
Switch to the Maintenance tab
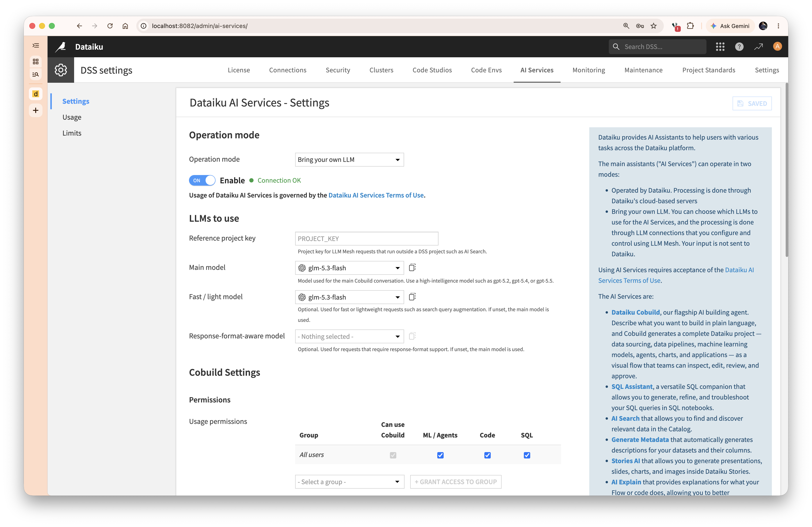(x=643, y=70)
